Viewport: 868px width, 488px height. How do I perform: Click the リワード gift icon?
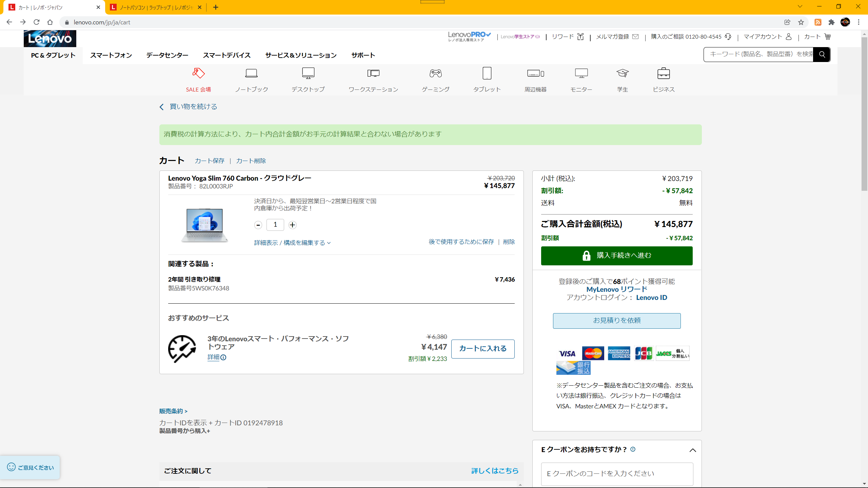pos(580,37)
